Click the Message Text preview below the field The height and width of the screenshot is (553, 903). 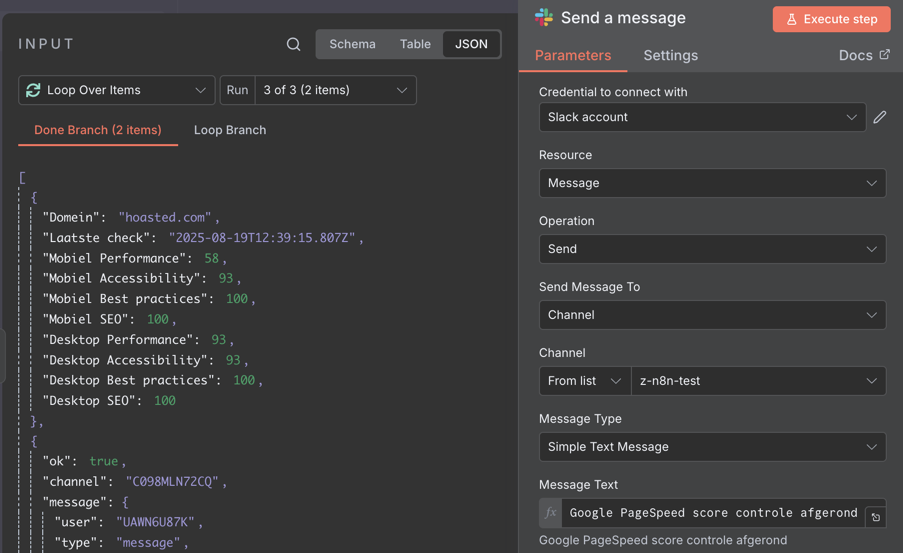663,540
